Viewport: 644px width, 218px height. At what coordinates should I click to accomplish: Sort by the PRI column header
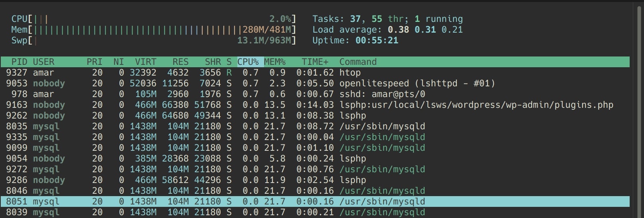pos(94,62)
